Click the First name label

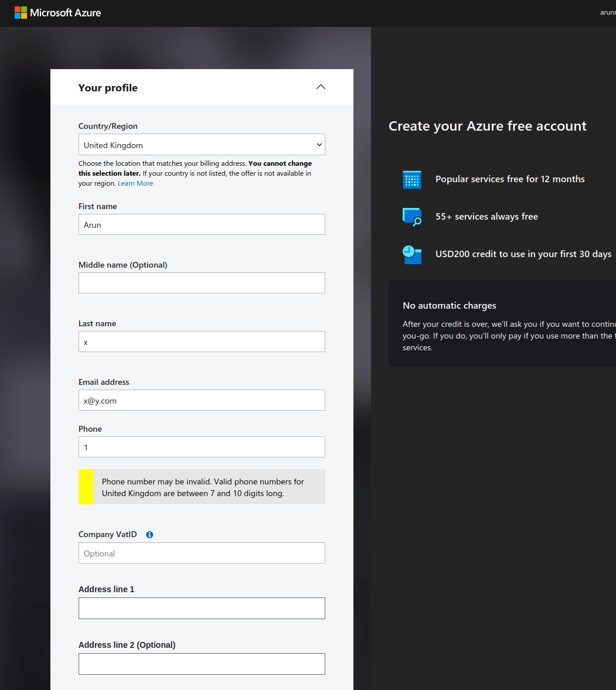coord(98,206)
